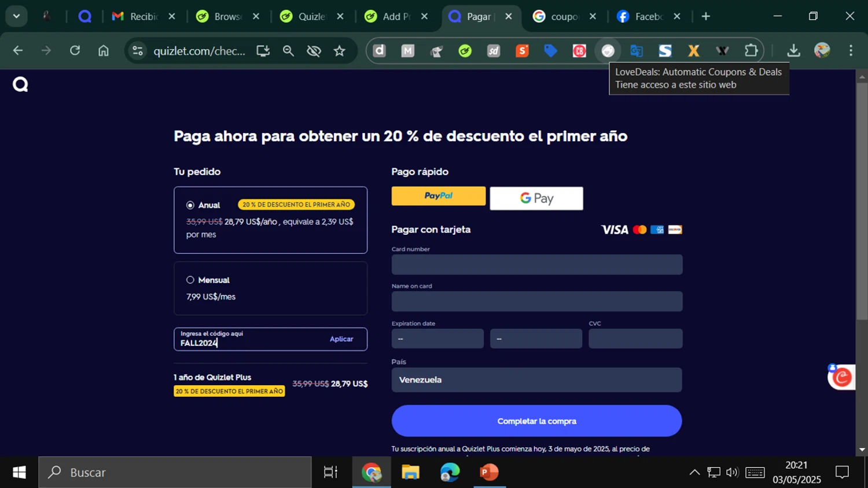868x488 pixels.
Task: Click the gray 'd' extension icon
Action: (x=380, y=51)
